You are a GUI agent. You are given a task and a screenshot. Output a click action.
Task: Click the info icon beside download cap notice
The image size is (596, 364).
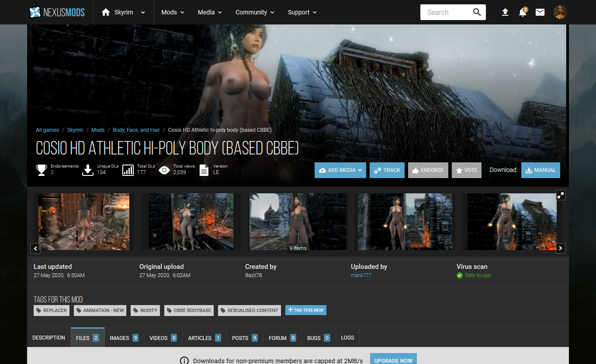tap(184, 361)
